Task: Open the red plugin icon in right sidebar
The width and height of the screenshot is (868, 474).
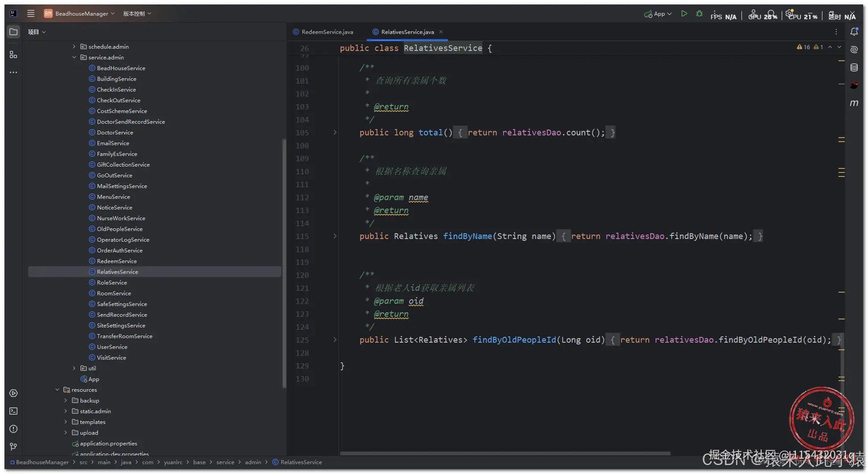Action: click(854, 85)
